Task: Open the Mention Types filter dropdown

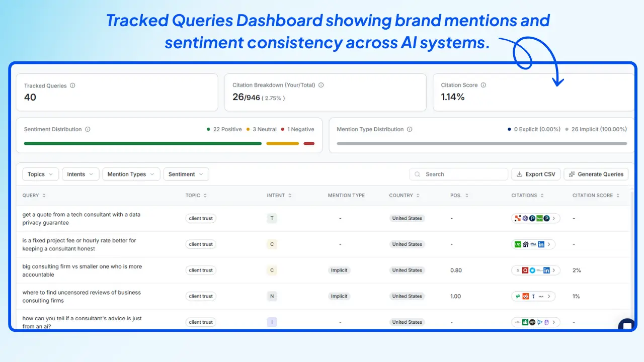Action: [x=131, y=174]
